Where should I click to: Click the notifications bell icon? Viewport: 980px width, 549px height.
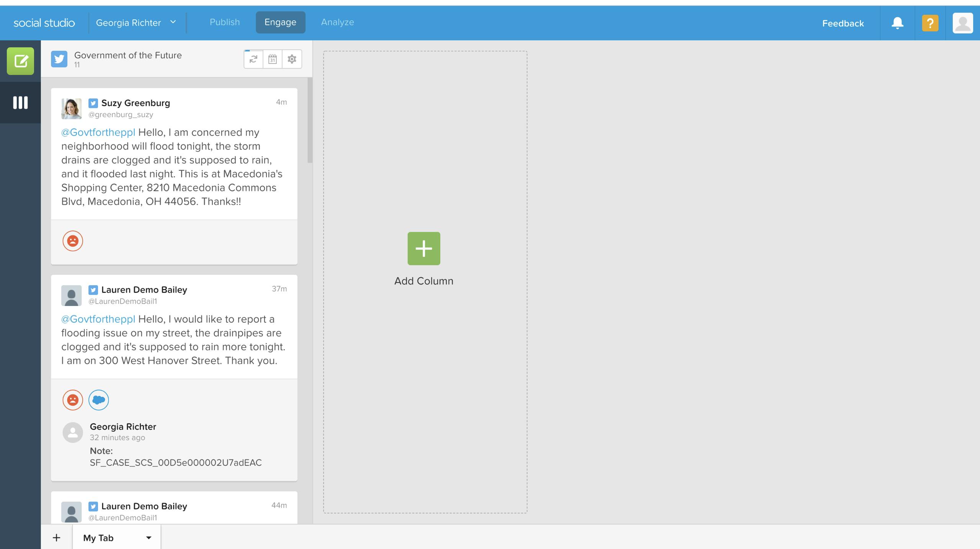(897, 23)
